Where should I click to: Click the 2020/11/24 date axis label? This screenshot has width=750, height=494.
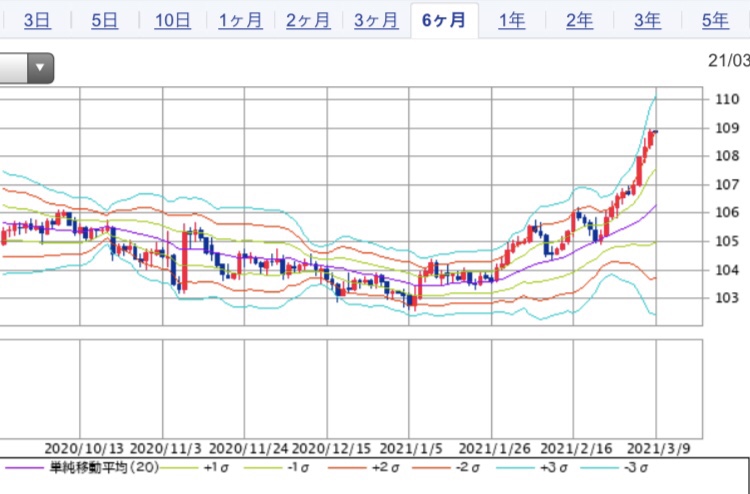249,449
